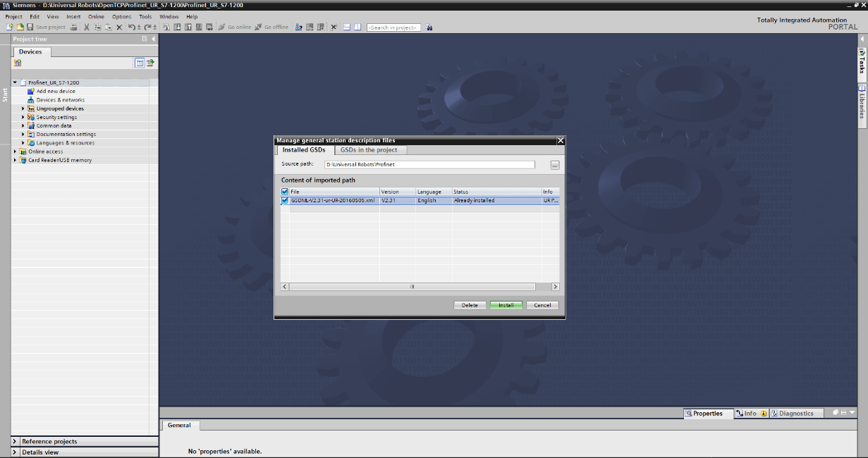
Task: Open the Project menu
Action: (13, 16)
